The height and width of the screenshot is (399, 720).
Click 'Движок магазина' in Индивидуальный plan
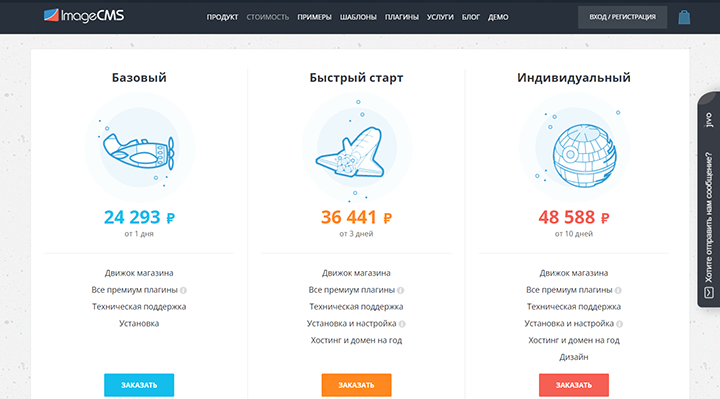pos(574,273)
